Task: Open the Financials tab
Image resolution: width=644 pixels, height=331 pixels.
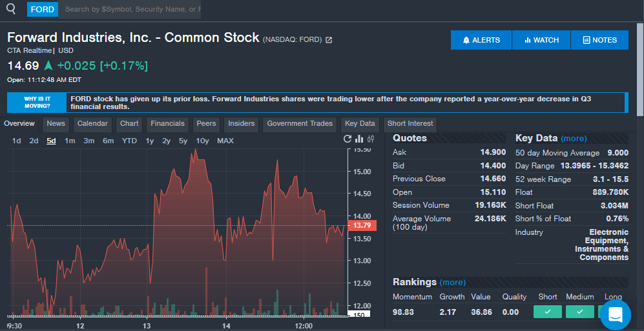Action: tap(167, 123)
